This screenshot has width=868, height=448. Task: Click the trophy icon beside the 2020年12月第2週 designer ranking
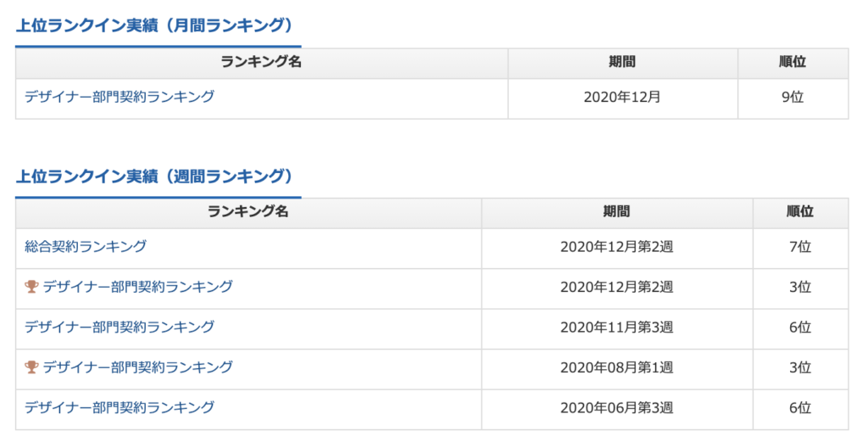pos(31,287)
